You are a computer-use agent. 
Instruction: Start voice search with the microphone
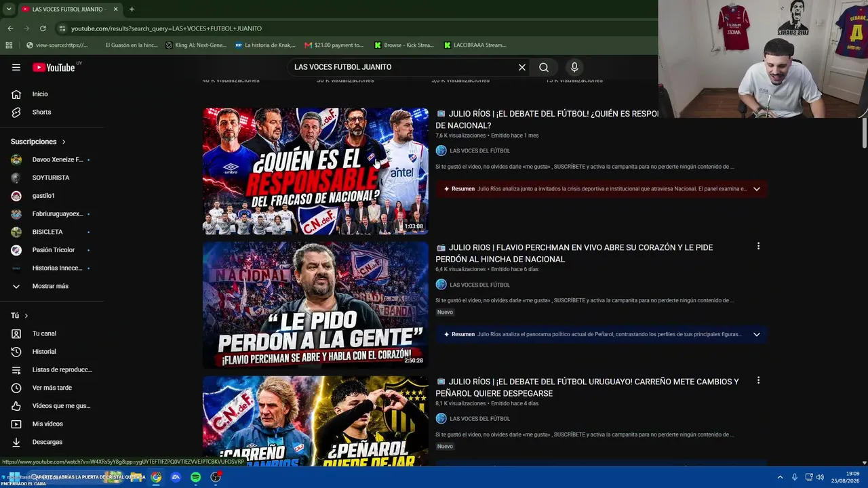tap(574, 67)
